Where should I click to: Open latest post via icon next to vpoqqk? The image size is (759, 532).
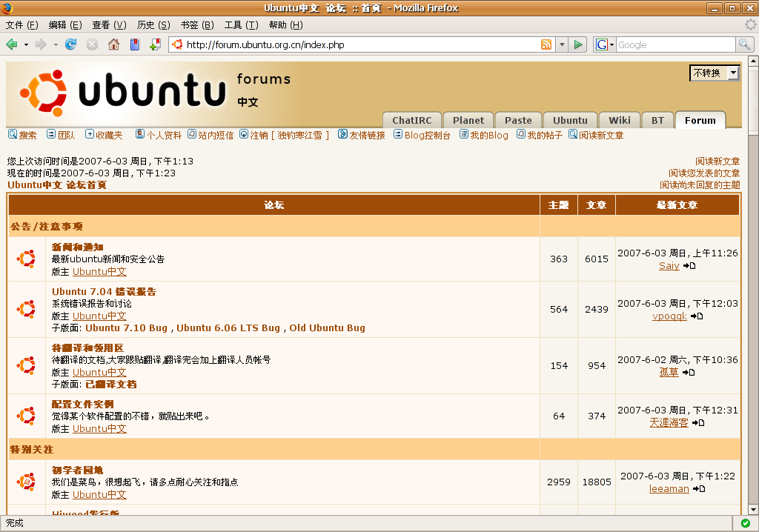coord(697,316)
